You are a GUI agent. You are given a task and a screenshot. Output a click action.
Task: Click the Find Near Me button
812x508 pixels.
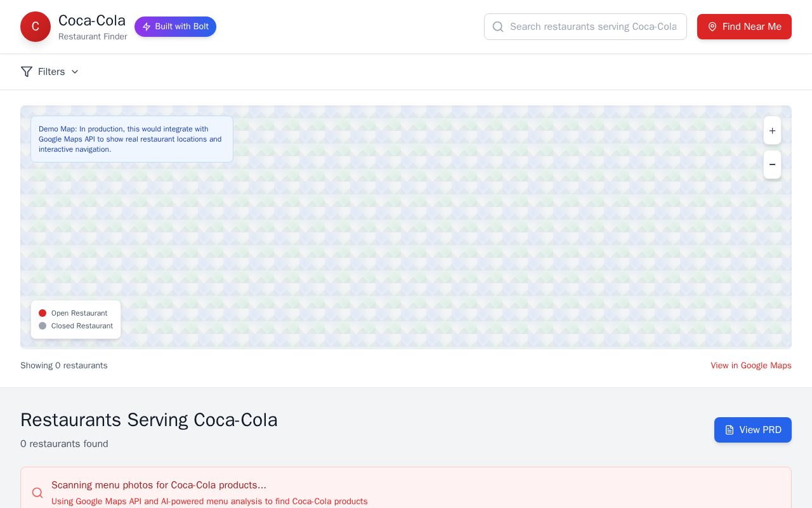point(744,27)
